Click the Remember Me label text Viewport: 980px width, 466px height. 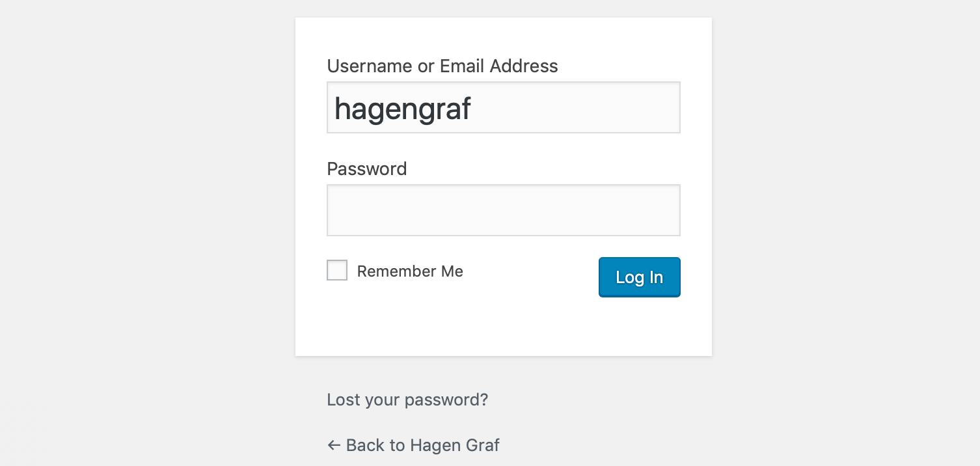point(410,271)
